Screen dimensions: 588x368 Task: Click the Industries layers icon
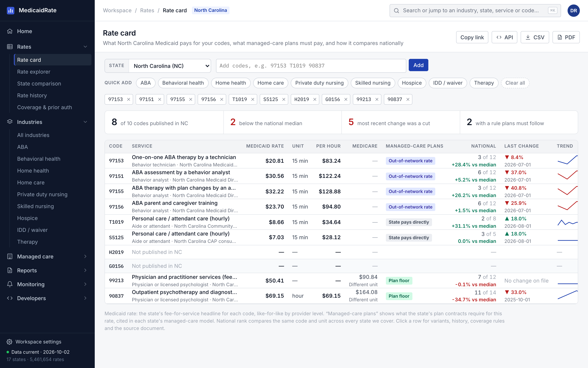click(10, 122)
